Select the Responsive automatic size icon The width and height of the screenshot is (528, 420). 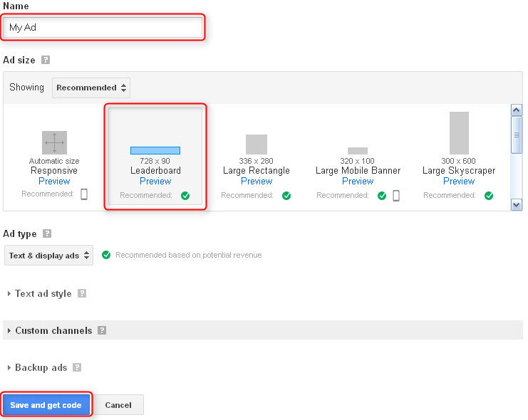tap(54, 142)
